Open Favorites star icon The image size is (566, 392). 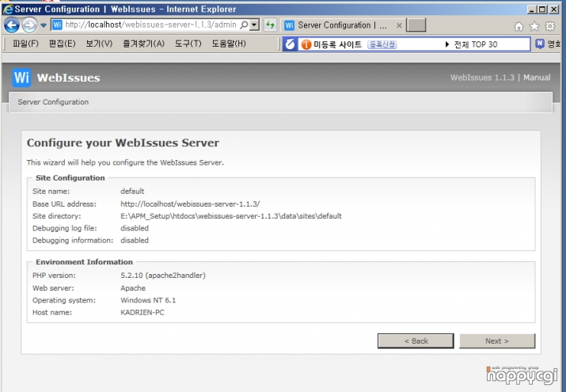[x=534, y=26]
